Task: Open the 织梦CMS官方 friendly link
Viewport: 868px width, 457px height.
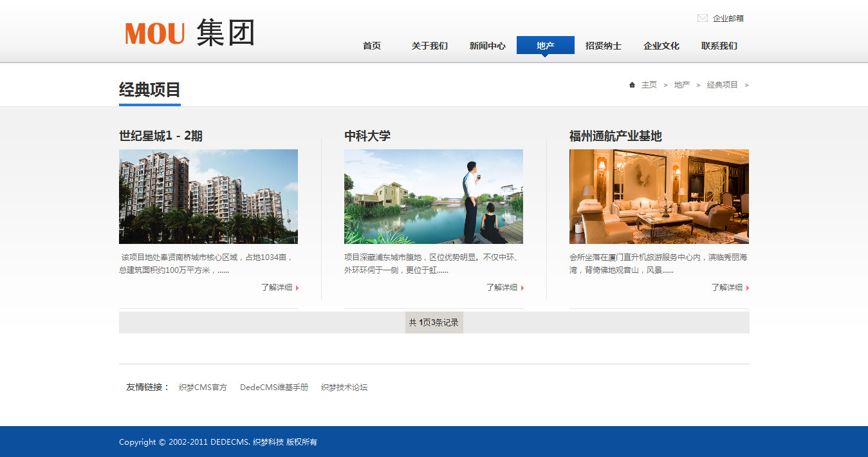Action: pyautogui.click(x=203, y=387)
